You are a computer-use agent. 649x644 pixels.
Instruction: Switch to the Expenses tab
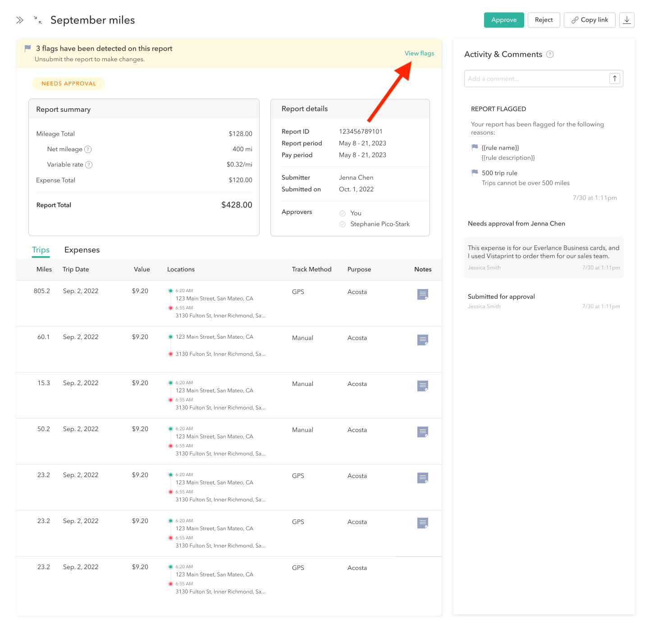(x=82, y=250)
